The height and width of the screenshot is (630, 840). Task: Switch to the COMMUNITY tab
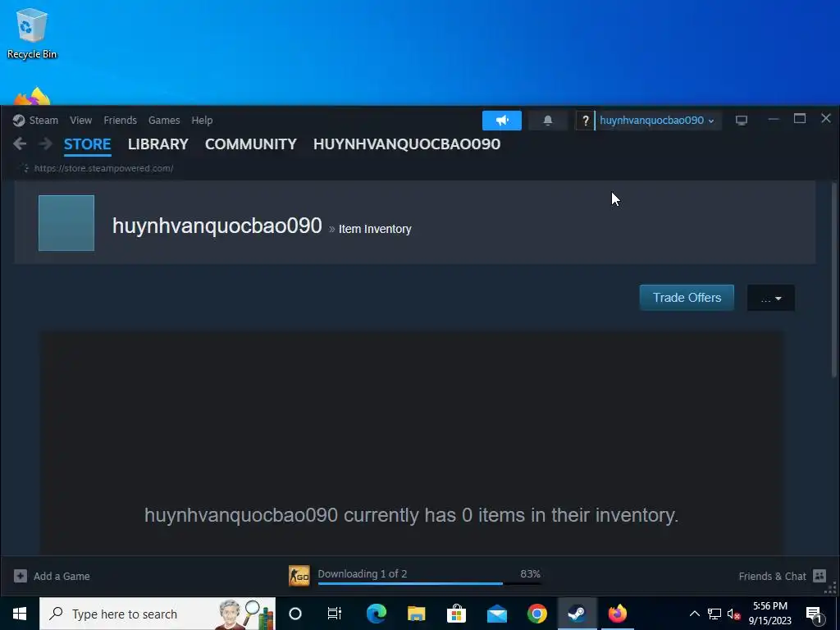coord(251,144)
